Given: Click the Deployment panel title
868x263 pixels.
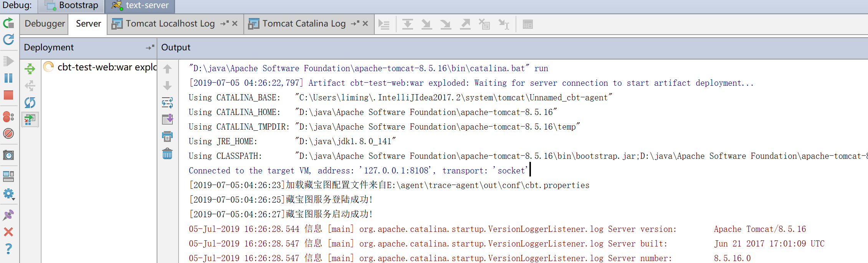Looking at the screenshot, I should coord(49,47).
